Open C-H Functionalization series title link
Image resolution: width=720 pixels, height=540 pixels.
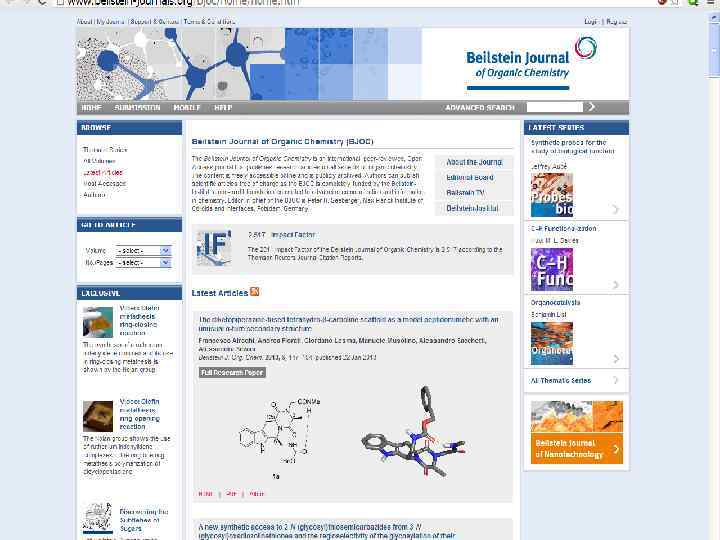pos(563,228)
